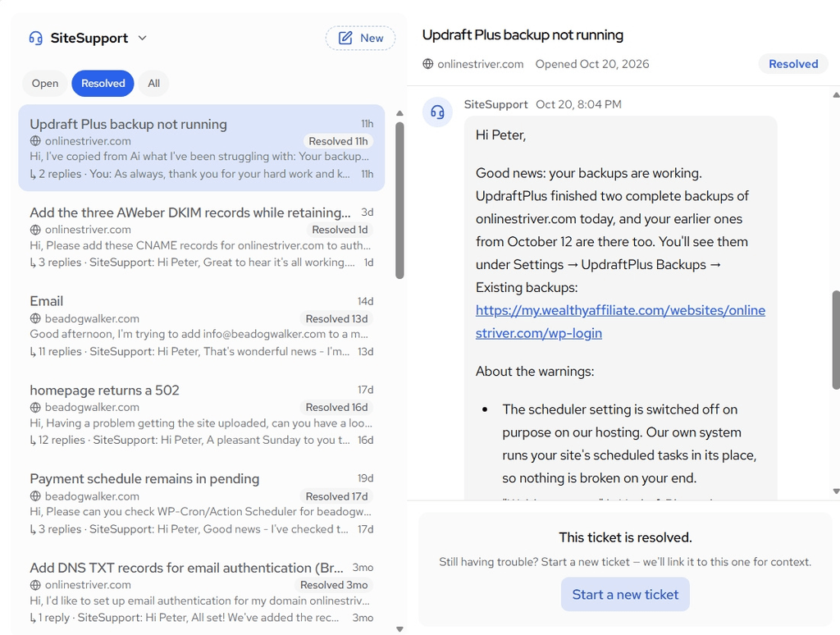Click the Resolved 16d status badge
The image size is (840, 635).
336,407
